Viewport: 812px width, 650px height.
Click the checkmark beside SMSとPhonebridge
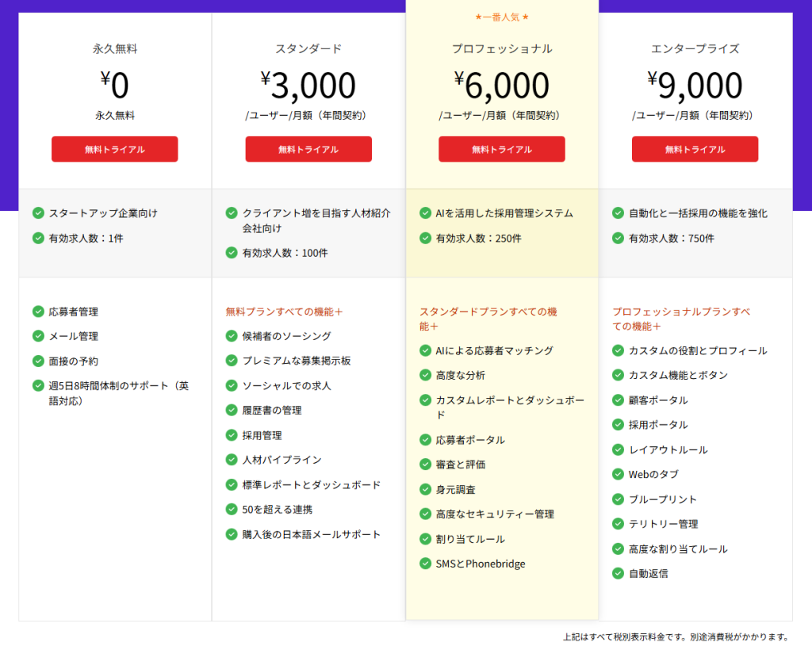click(x=424, y=564)
